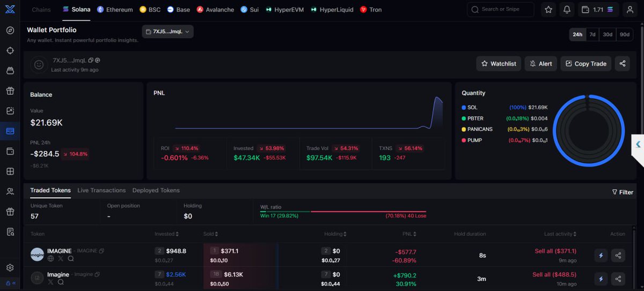
Task: Search icon under lowercase Imagine token
Action: pos(61,282)
